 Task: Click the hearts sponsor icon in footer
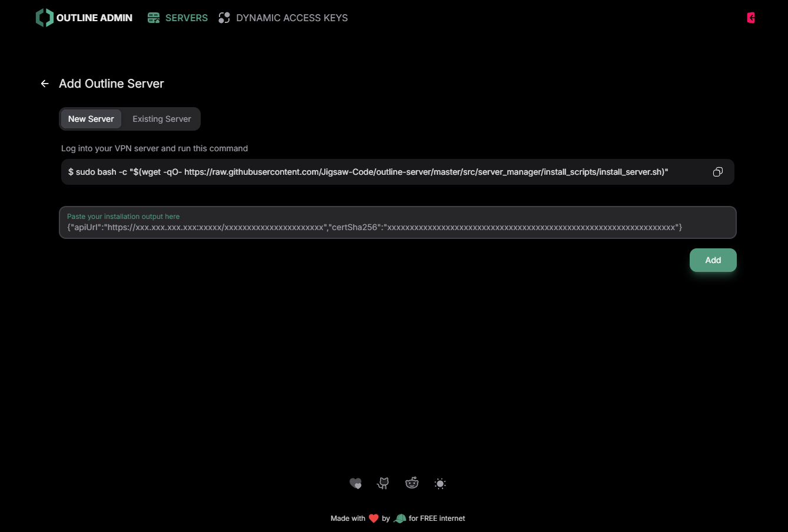355,483
